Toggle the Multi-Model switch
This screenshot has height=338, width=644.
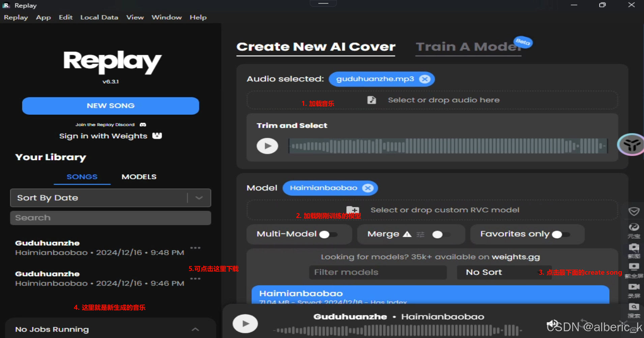coord(328,234)
